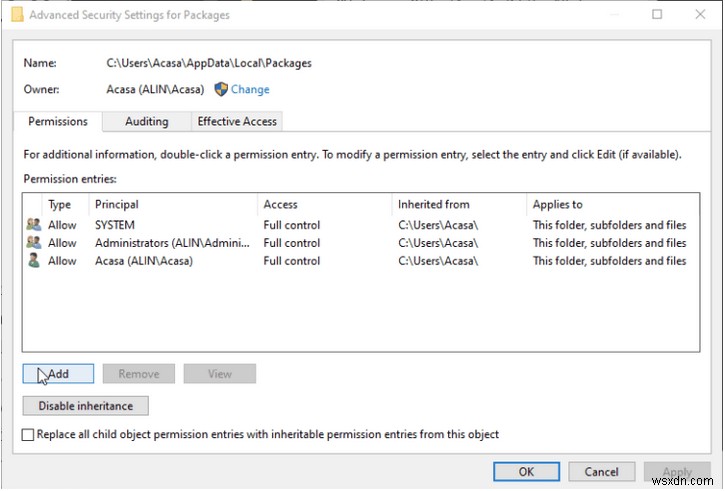
Task: Maximize the Advanced Security Settings window
Action: pos(657,15)
